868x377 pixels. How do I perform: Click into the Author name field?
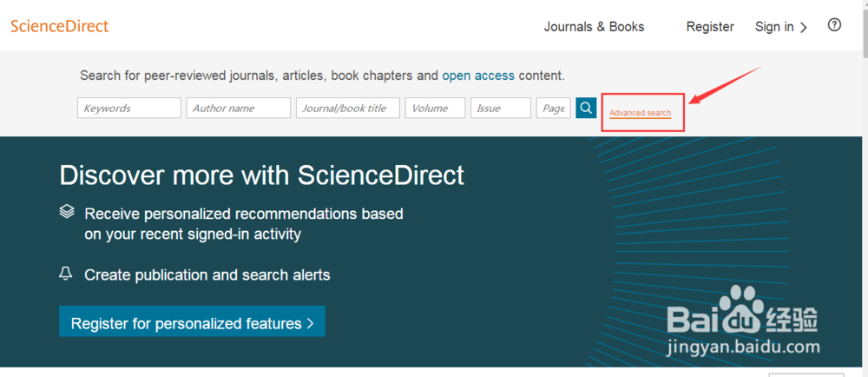point(238,108)
